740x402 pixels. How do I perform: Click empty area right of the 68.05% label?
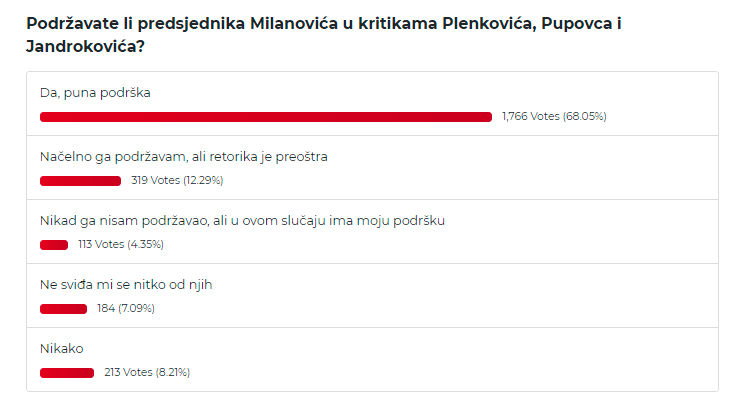point(661,117)
